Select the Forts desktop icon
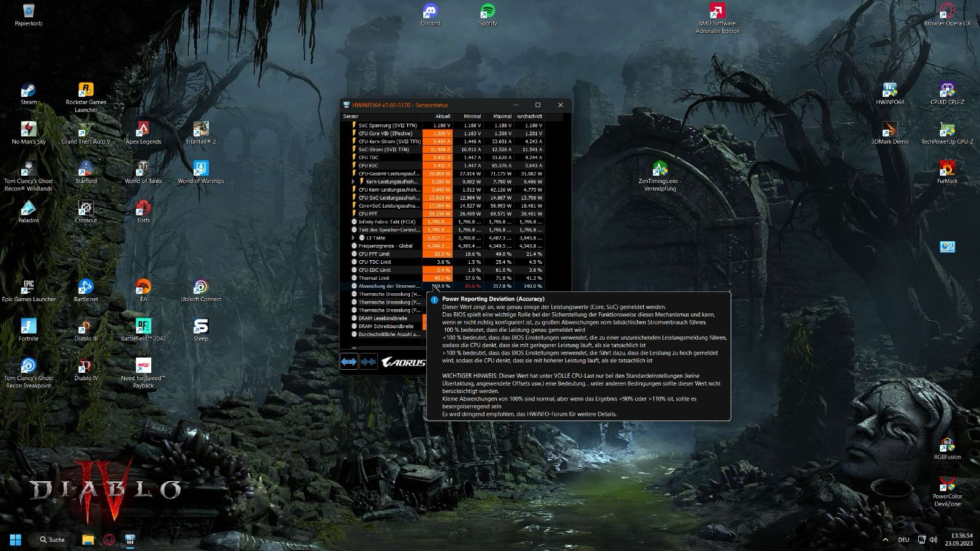This screenshot has height=551, width=980. tap(143, 212)
